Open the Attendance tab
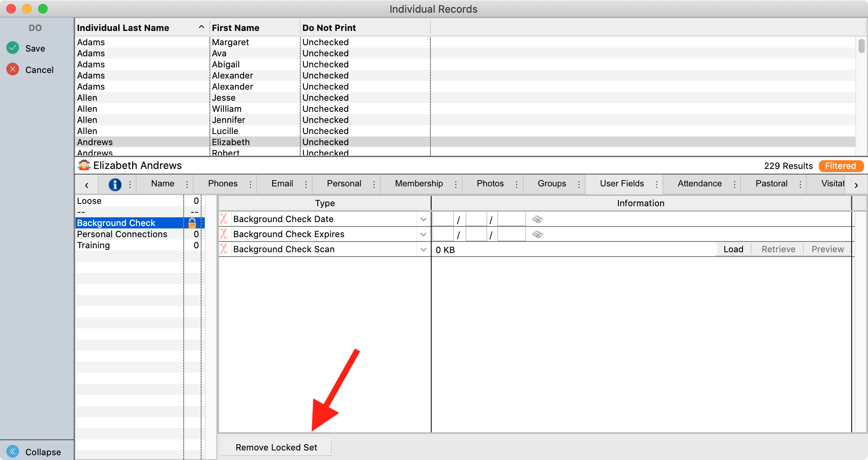Screen dimensions: 868x460 tap(699, 184)
